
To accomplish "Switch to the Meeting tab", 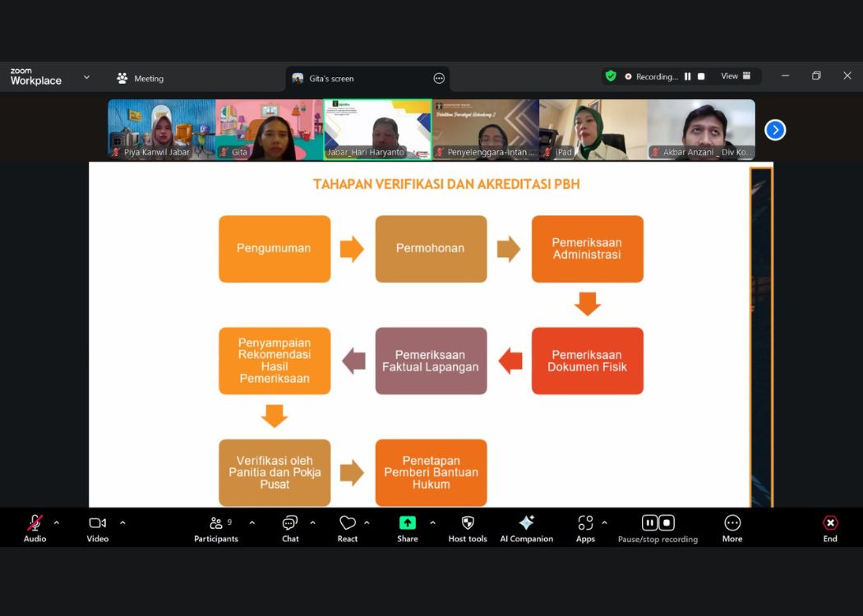I will [141, 79].
